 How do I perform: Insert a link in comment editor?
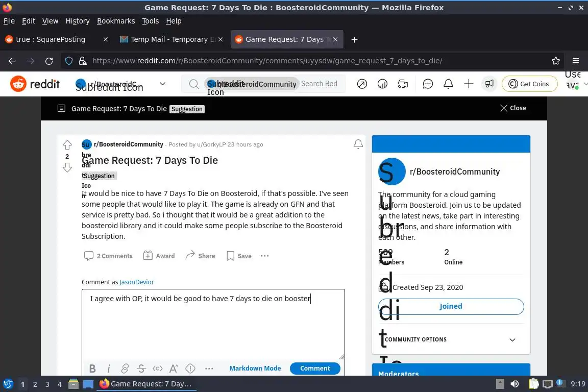[125, 369]
